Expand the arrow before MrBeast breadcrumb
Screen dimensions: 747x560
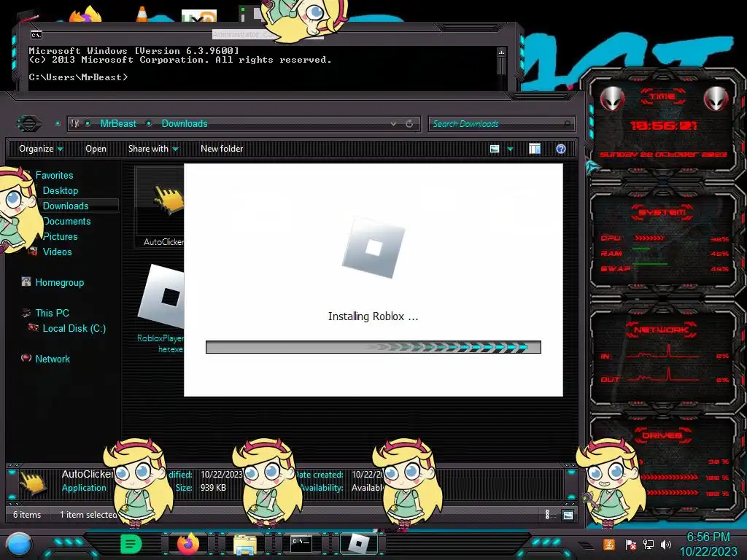coord(88,124)
